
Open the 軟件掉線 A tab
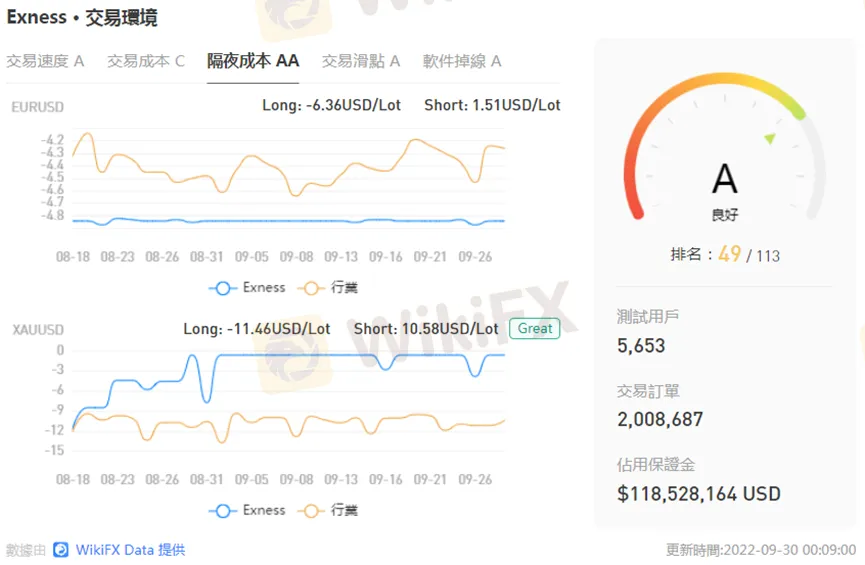coord(462,61)
